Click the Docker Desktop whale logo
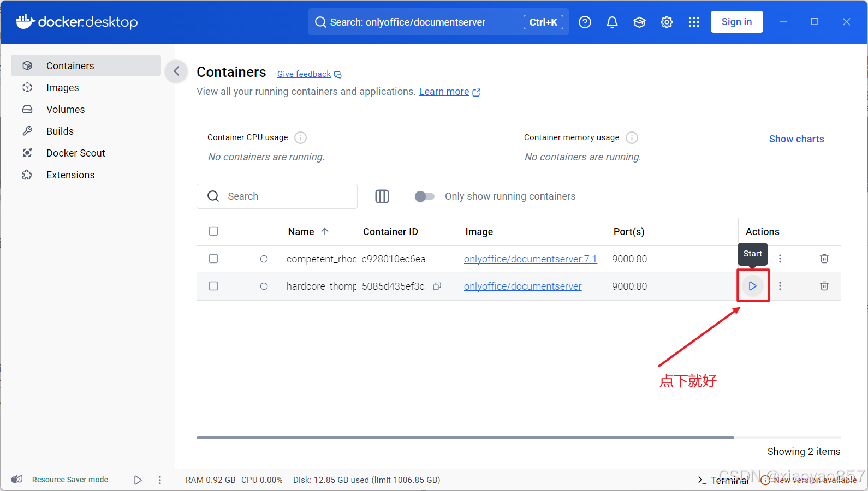The image size is (868, 491). pos(26,21)
